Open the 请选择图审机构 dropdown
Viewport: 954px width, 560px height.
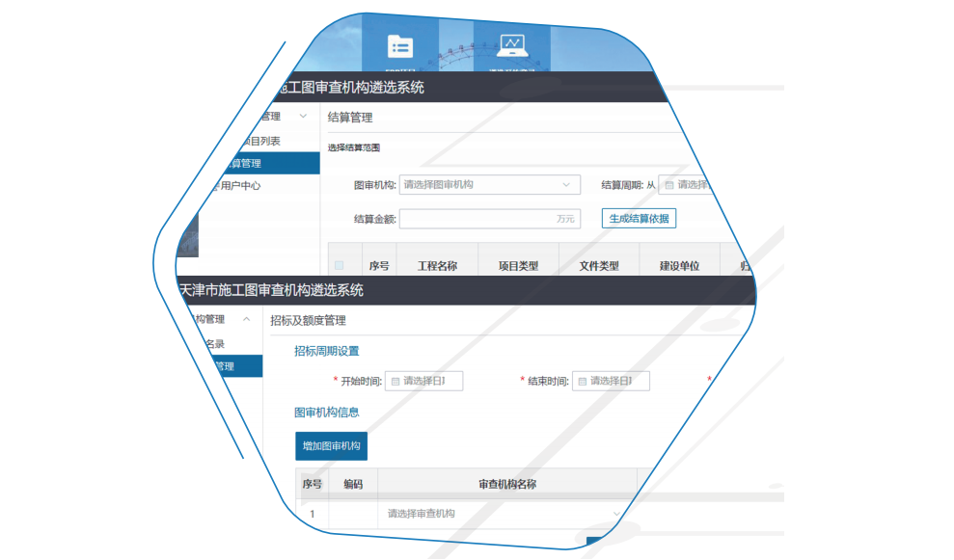tap(489, 185)
